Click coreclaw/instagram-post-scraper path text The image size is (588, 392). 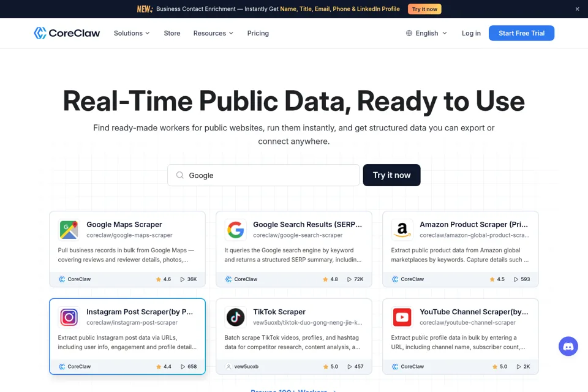(x=132, y=323)
